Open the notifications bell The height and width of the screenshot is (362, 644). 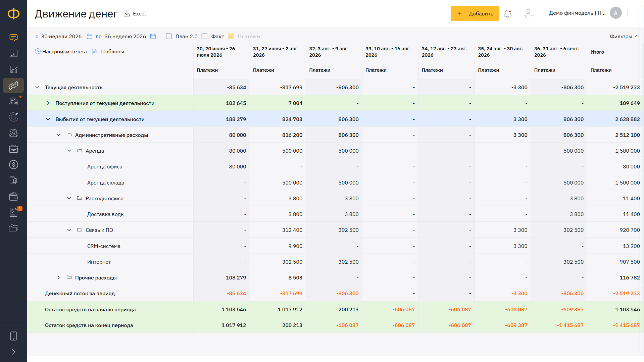508,14
